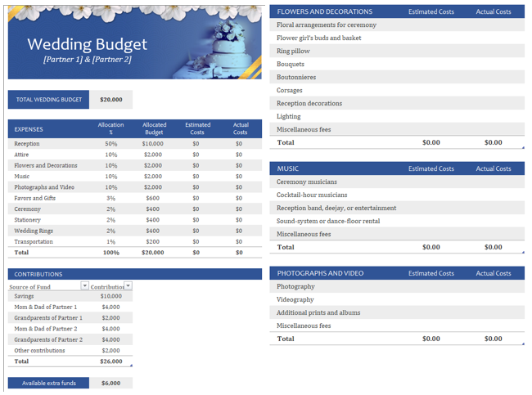The width and height of the screenshot is (532, 395).
Task: Select the Music row in the Expenses table
Action: (x=135, y=177)
